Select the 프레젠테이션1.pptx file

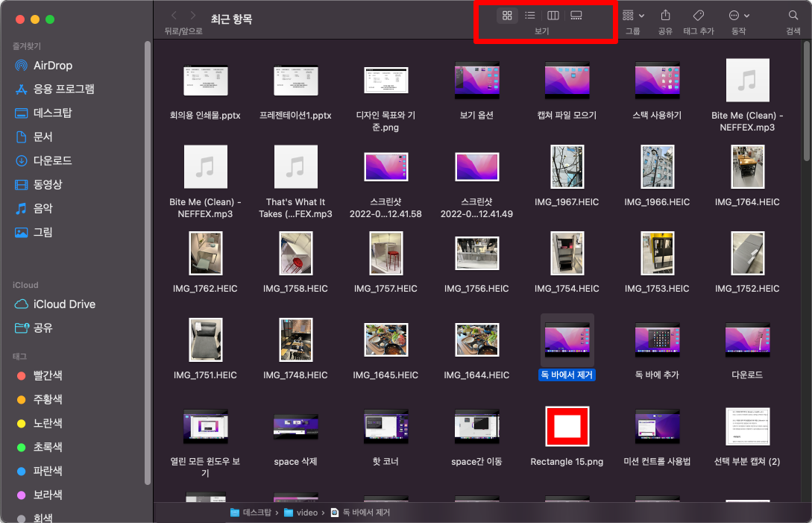point(296,81)
